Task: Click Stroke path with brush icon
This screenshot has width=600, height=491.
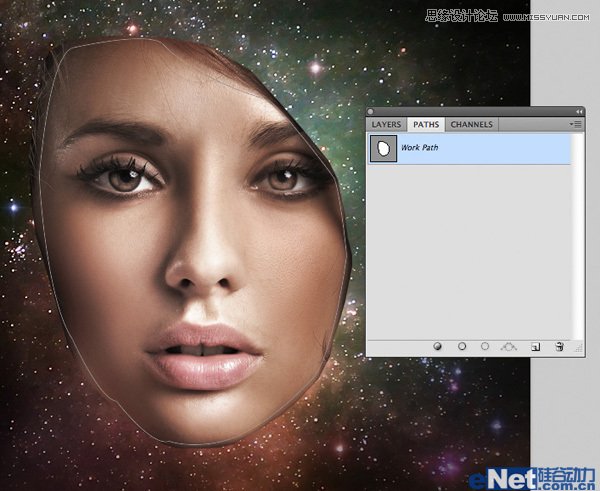Action: click(462, 346)
